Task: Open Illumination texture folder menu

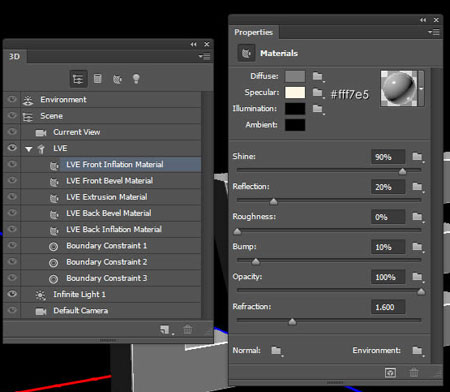Action: 318,109
